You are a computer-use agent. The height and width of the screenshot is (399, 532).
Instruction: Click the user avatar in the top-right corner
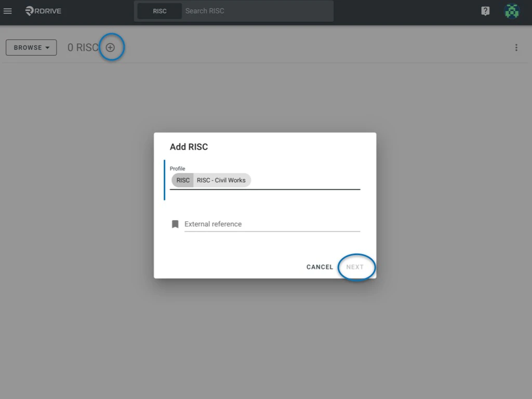[512, 11]
